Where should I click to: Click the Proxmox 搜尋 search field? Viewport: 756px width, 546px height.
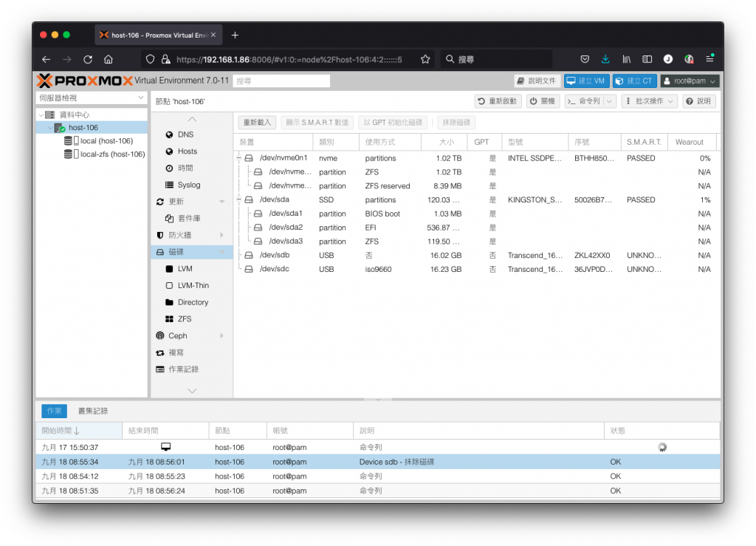[281, 81]
